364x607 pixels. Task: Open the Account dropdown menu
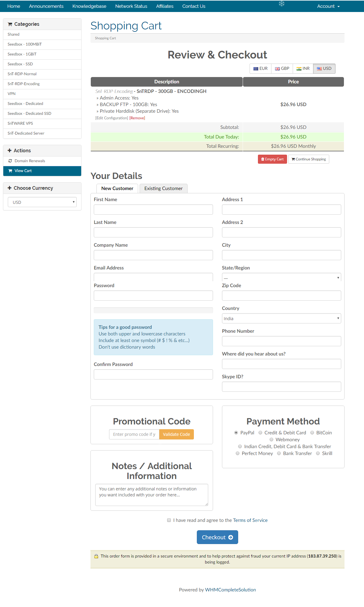[x=328, y=6]
